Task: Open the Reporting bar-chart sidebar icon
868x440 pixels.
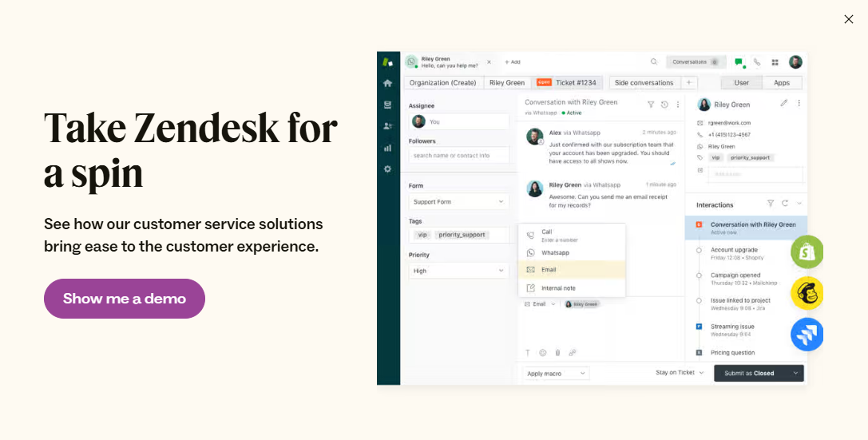Action: pos(387,148)
